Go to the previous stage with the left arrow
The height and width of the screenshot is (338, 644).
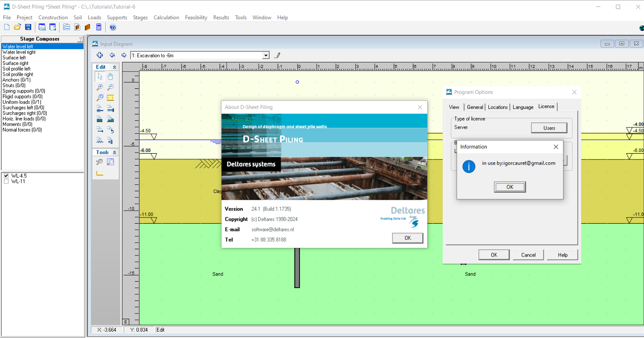[112, 55]
